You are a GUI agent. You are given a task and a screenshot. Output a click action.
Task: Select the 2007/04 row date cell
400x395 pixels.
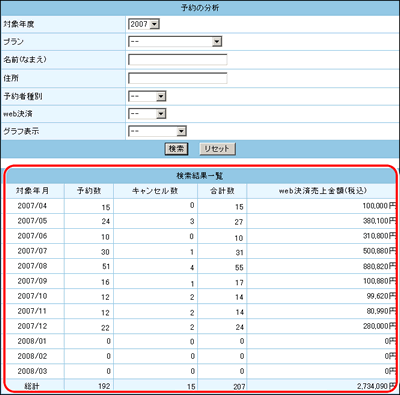(32, 206)
